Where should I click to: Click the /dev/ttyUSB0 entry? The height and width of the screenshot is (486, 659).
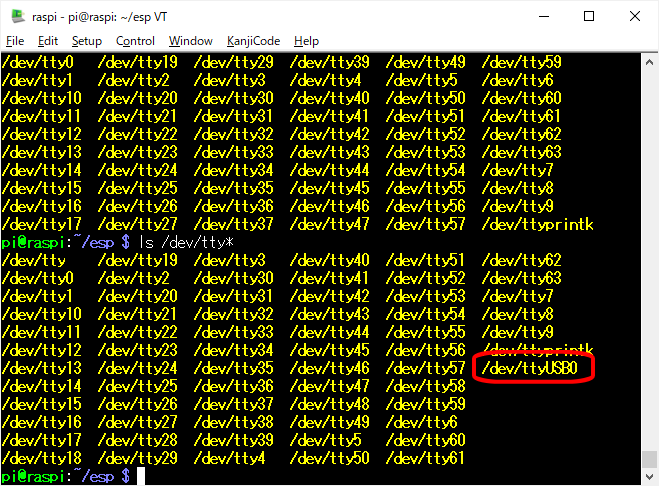(x=530, y=368)
